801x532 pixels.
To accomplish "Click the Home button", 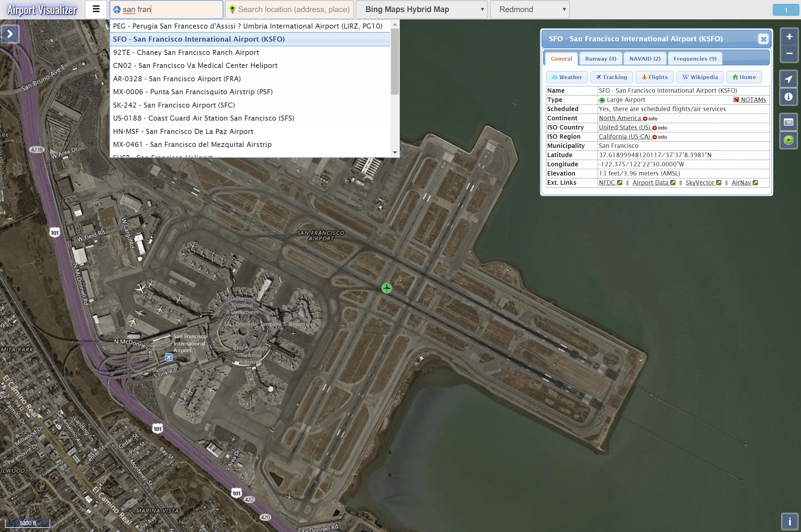I will [x=744, y=77].
